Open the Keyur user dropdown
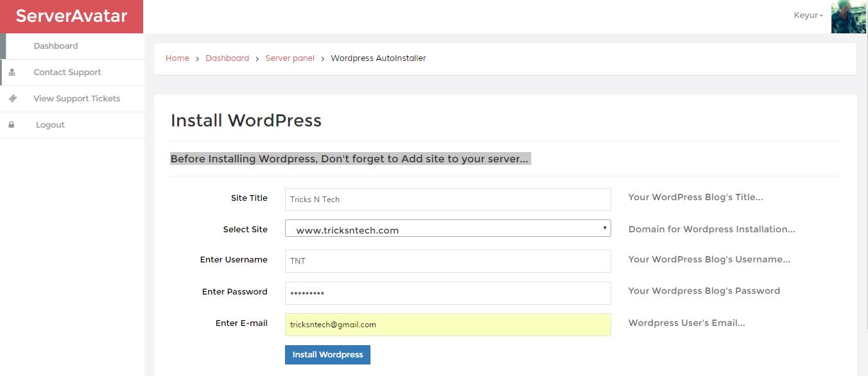The width and height of the screenshot is (868, 376). (x=808, y=15)
